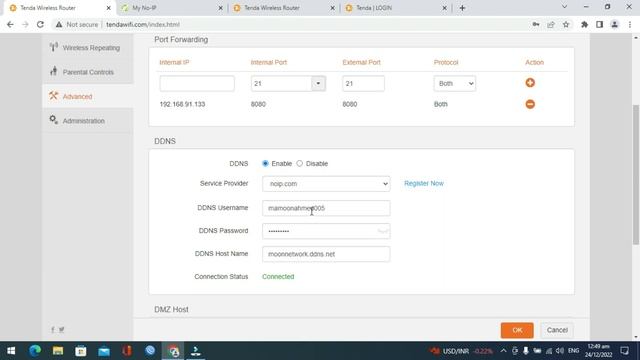The image size is (640, 360).
Task: Click the Cancel button
Action: pyautogui.click(x=557, y=330)
